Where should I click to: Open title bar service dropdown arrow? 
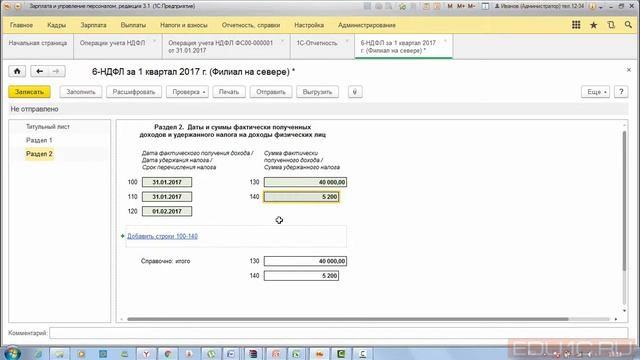601,7
